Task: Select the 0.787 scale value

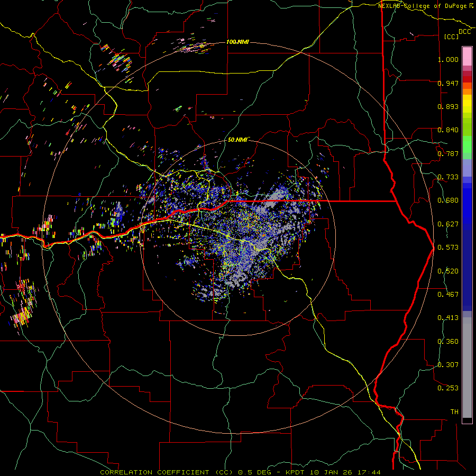Action: tap(448, 153)
